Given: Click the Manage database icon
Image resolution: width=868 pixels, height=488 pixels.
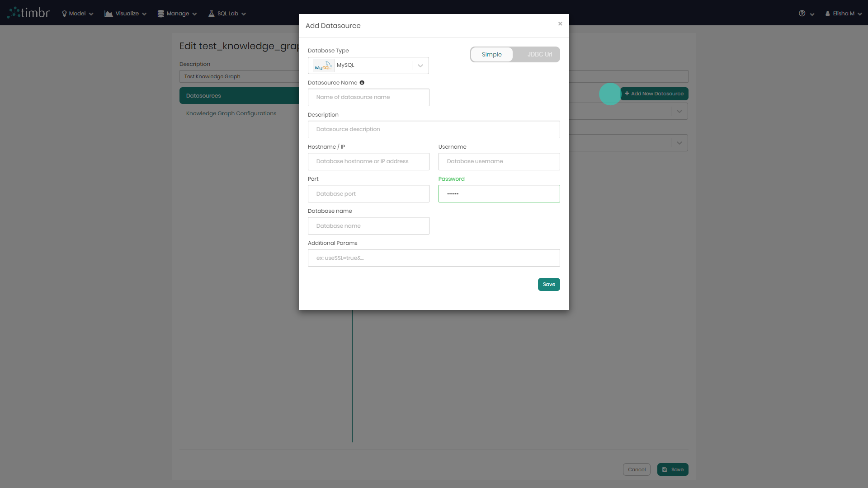Looking at the screenshot, I should (x=160, y=14).
